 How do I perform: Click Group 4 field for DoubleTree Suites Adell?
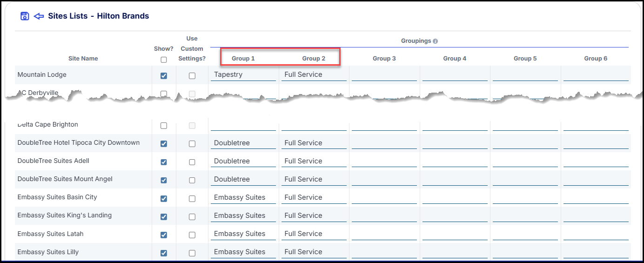point(455,161)
